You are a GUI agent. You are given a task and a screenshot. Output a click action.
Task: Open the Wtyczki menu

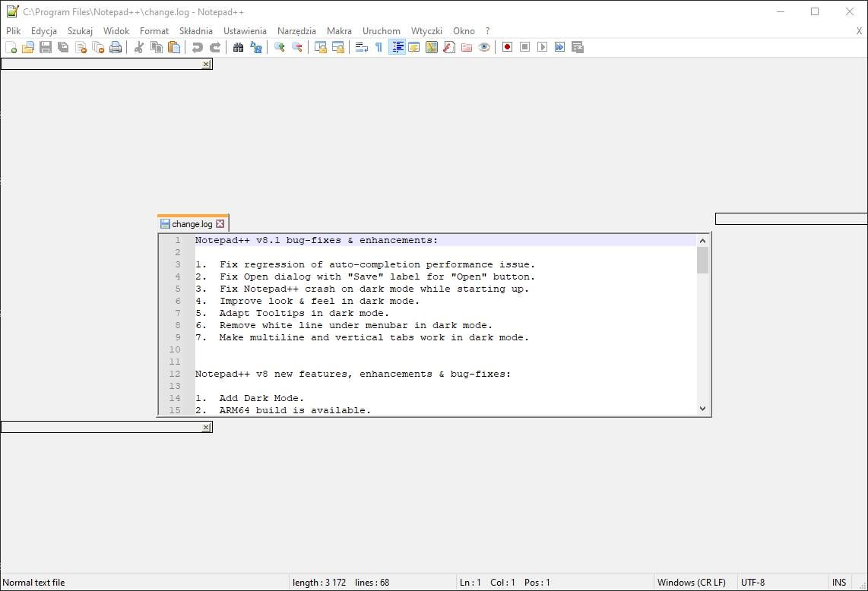(426, 31)
